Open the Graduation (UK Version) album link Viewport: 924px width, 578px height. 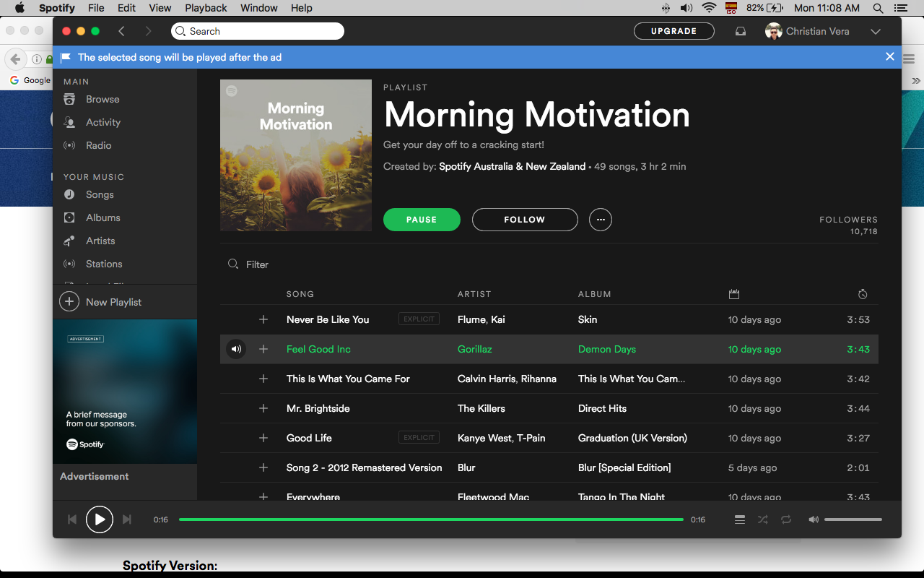click(x=632, y=438)
